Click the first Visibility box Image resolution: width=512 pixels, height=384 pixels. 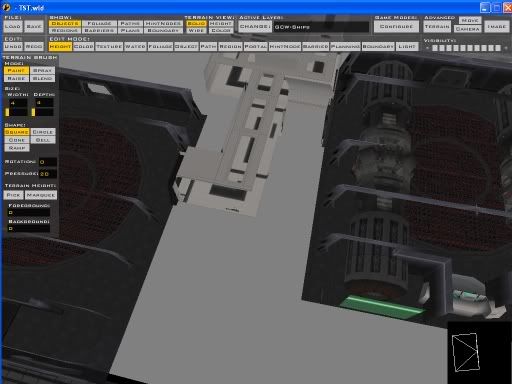coord(435,48)
